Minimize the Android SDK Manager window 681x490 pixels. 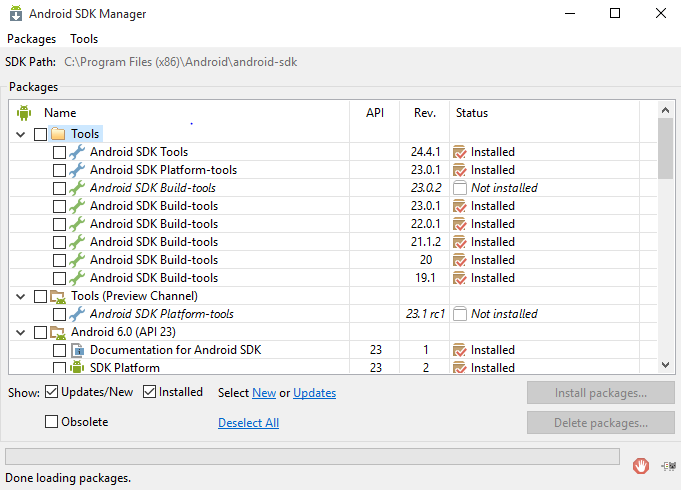[570, 13]
